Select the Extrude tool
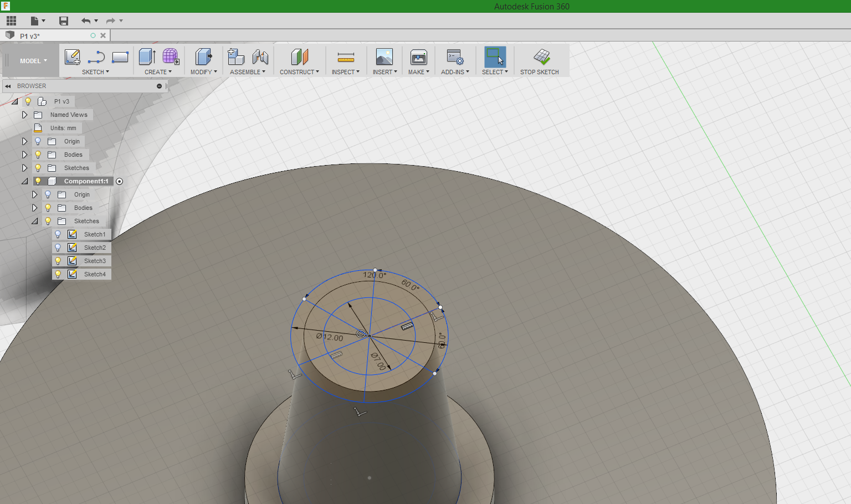 tap(147, 56)
